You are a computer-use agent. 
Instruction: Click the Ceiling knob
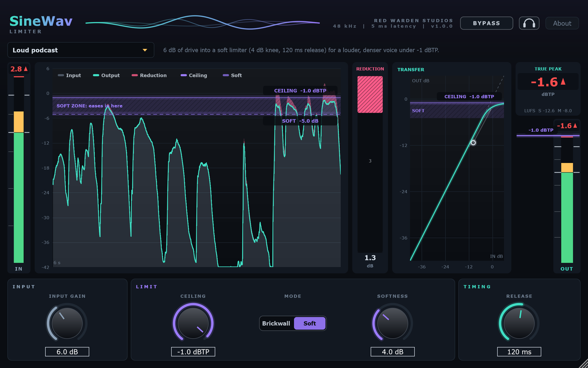tap(193, 323)
